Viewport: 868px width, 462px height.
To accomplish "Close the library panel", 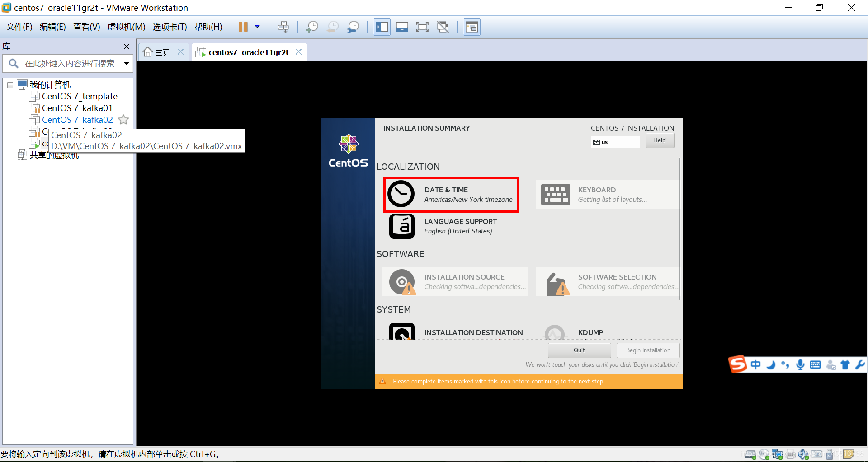I will pyautogui.click(x=126, y=47).
